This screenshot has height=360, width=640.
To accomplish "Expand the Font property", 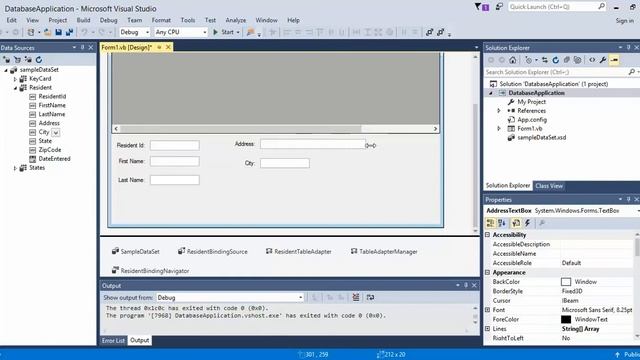I will (x=487, y=310).
